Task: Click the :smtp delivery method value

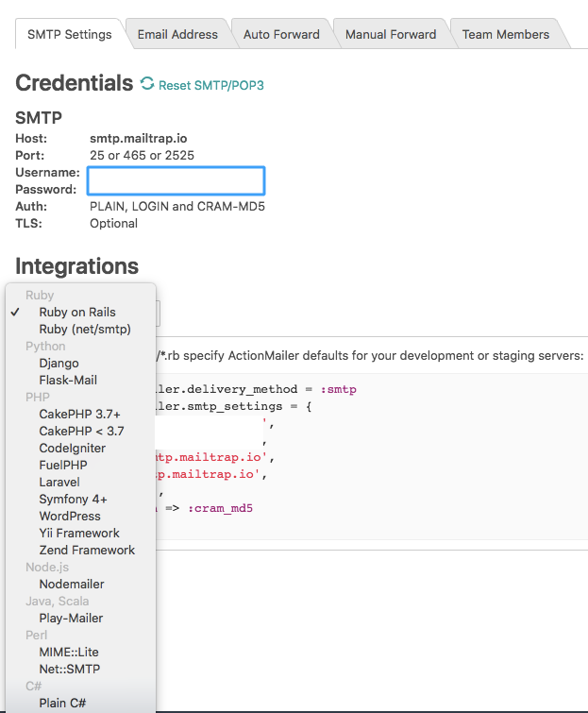Action: 339,389
